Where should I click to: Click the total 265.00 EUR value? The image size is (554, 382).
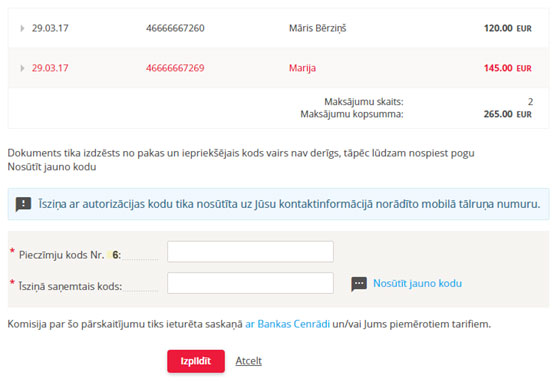508,114
